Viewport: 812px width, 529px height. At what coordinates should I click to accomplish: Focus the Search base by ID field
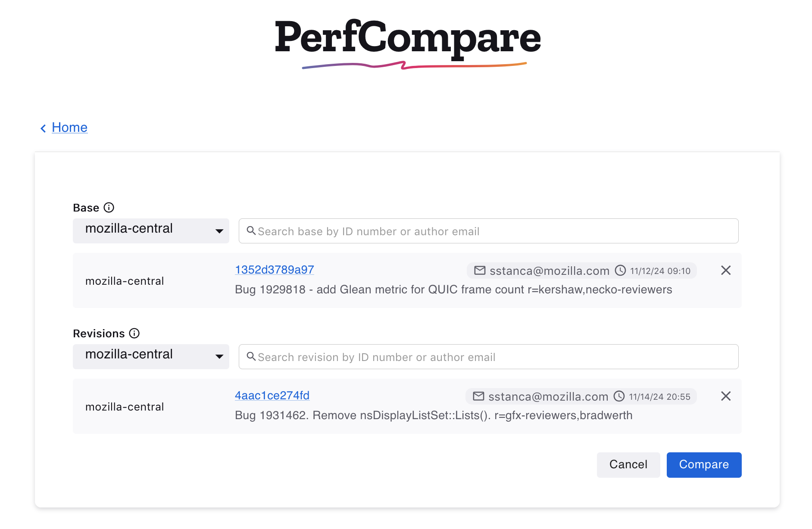pos(491,231)
